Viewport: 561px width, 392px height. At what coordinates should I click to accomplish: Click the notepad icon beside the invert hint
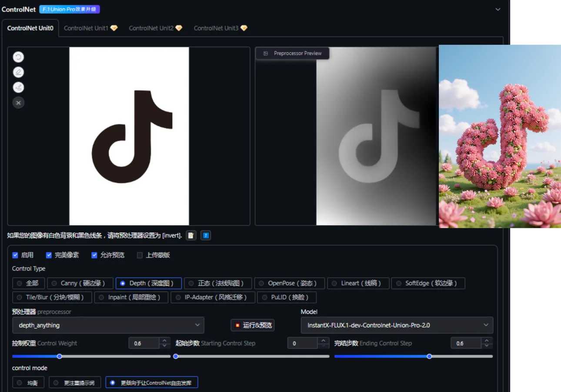[191, 235]
